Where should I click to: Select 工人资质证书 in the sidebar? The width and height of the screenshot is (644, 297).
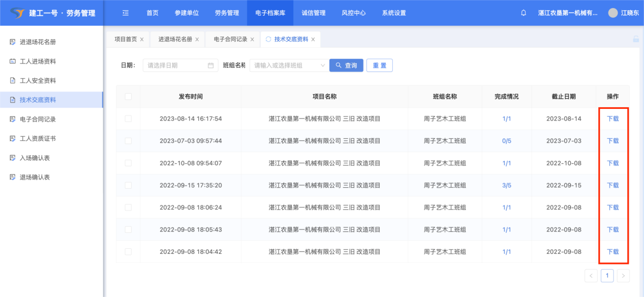pos(38,138)
